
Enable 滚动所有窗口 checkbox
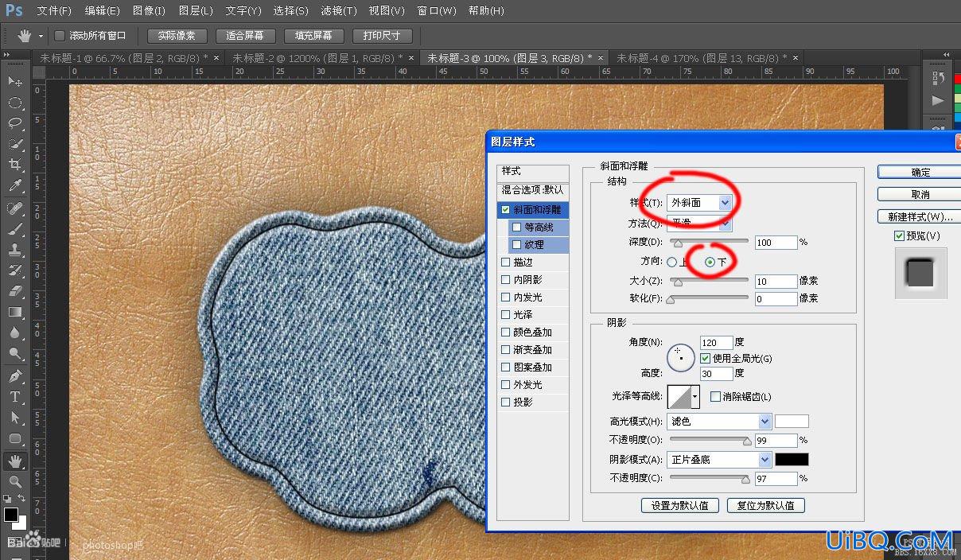tap(59, 36)
